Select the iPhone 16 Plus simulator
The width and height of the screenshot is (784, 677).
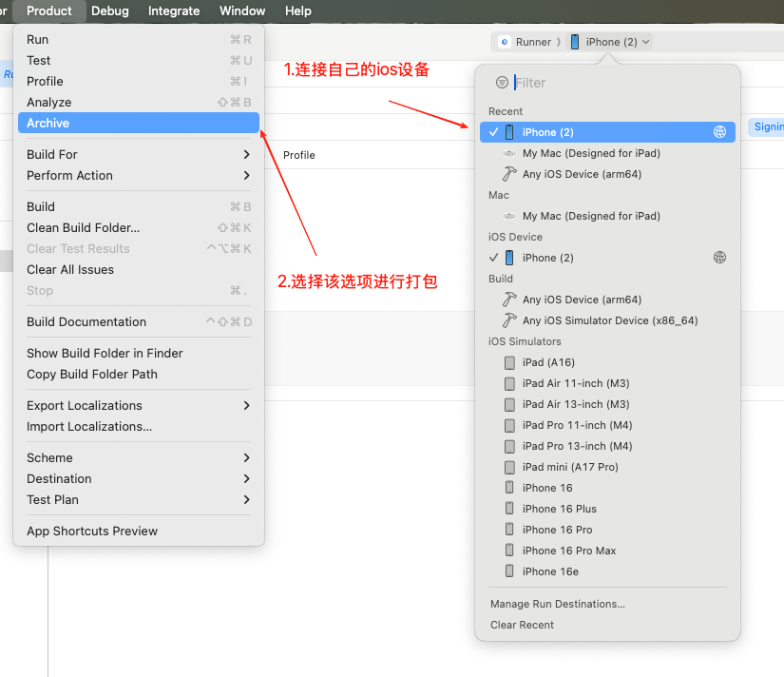click(x=607, y=509)
